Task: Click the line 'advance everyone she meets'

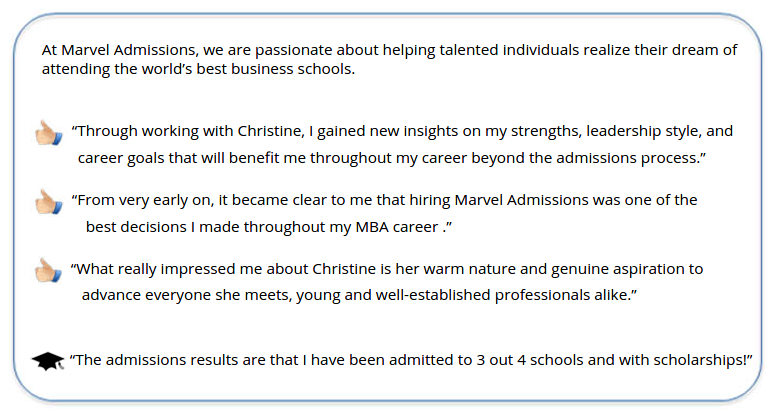Action: [359, 295]
